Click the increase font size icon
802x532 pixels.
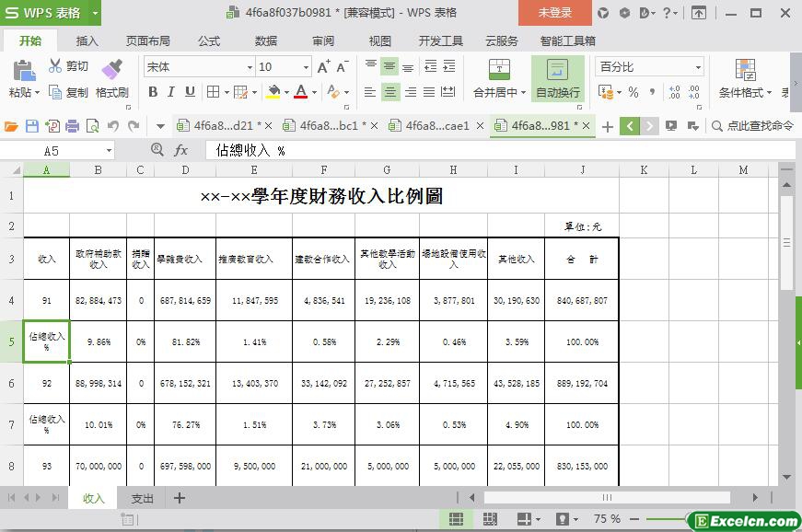pos(323,67)
